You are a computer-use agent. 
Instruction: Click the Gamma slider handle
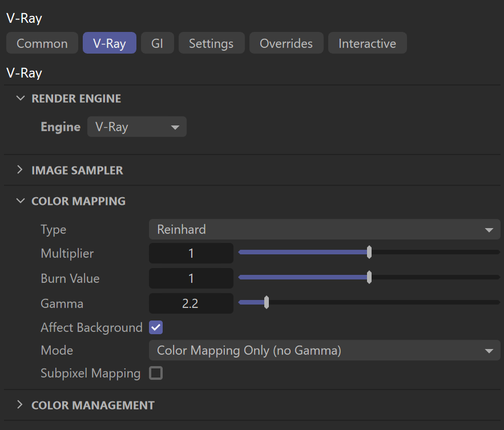point(267,302)
